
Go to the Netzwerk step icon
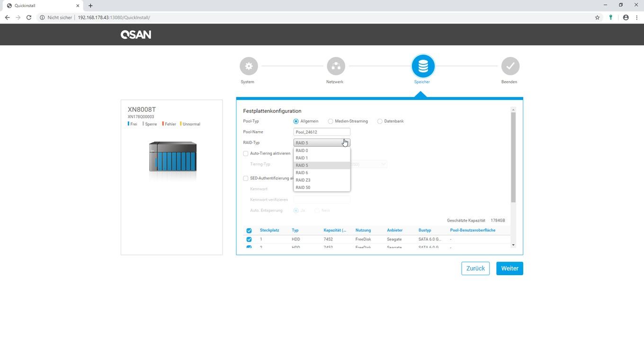pyautogui.click(x=336, y=66)
